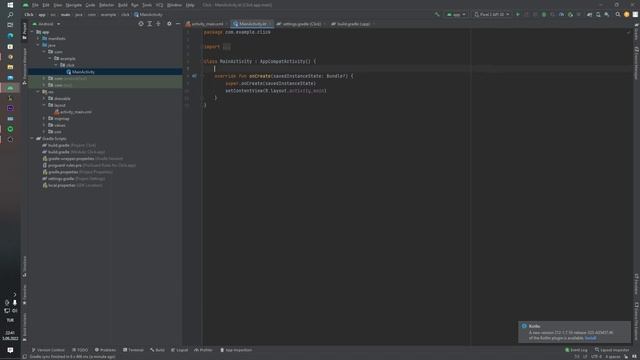The image size is (640, 360).
Task: Open the Structure side tab
Action: tap(24, 267)
